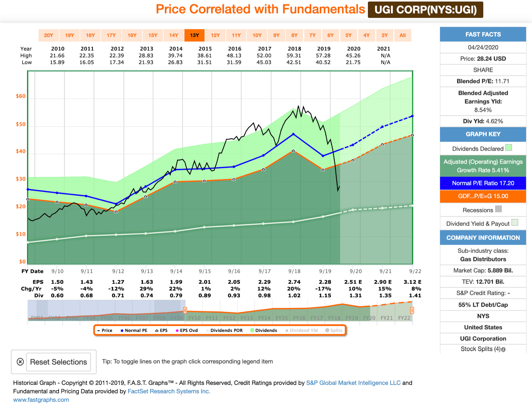
Task: Select the 15Y time range tab
Action: point(153,35)
